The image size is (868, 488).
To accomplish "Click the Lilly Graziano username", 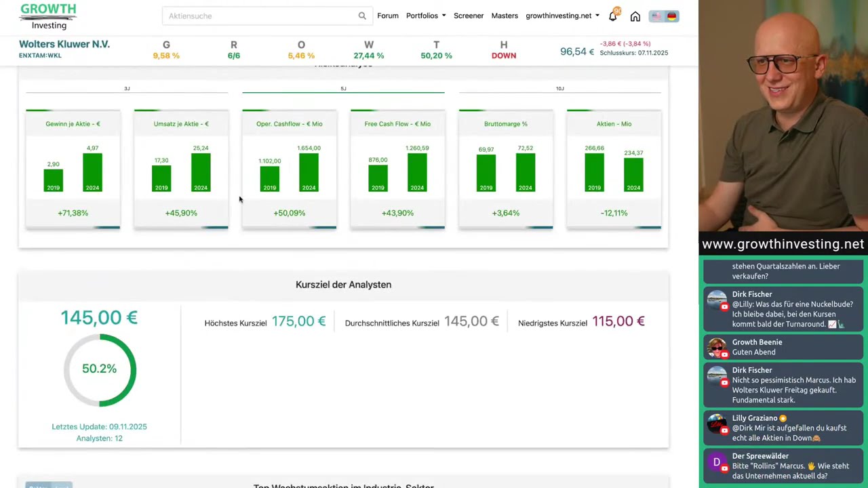I will click(x=754, y=418).
